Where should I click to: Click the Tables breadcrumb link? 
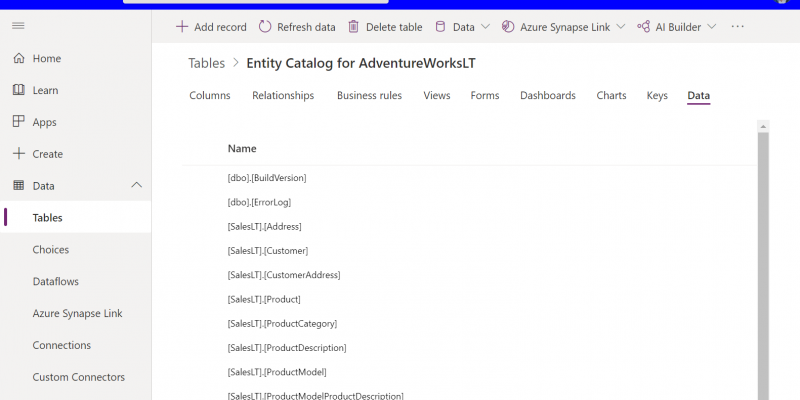pyautogui.click(x=207, y=63)
